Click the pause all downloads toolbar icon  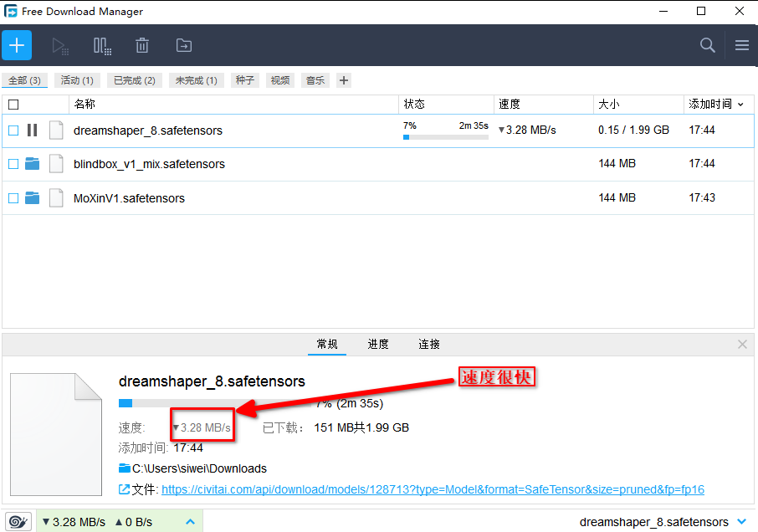pyautogui.click(x=102, y=46)
